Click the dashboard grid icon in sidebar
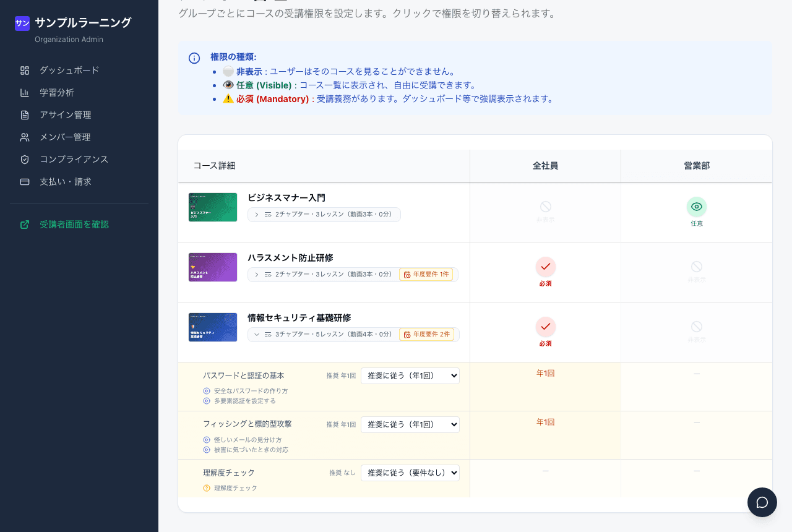The width and height of the screenshot is (792, 532). pos(25,71)
